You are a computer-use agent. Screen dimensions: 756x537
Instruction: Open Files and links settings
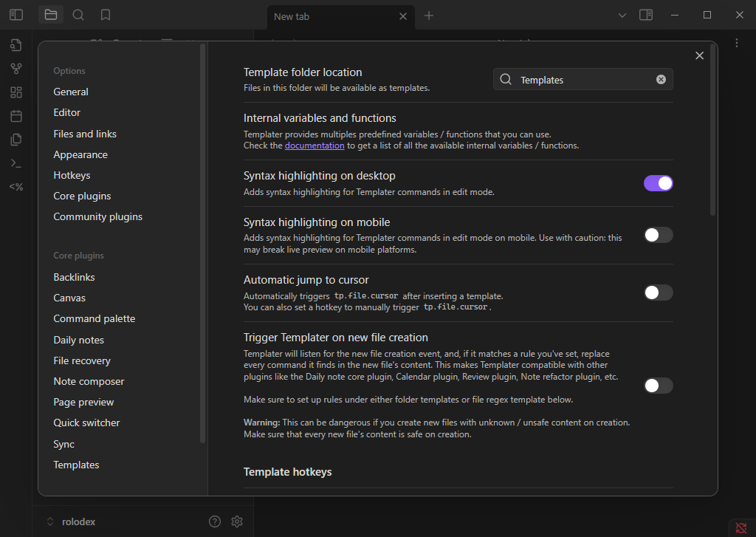[x=85, y=134]
